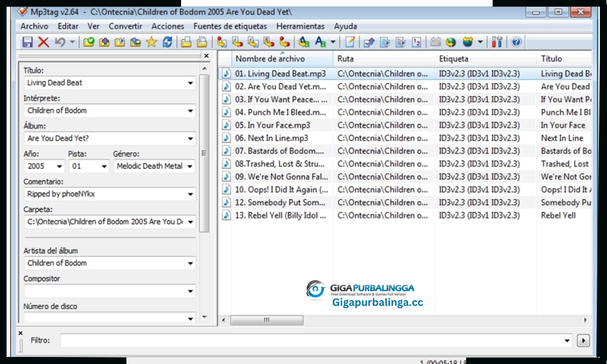
Task: Sort by Etiqueta column header
Action: coord(486,59)
